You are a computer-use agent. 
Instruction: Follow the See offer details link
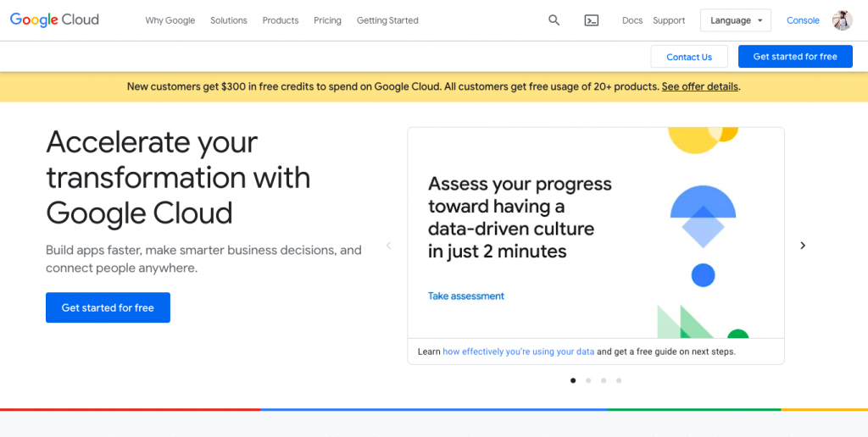coord(699,86)
